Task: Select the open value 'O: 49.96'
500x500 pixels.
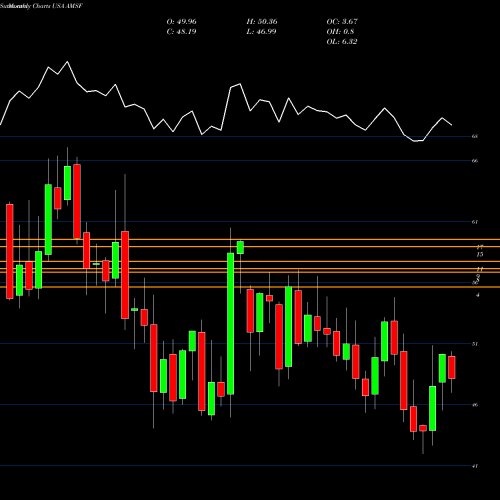Action: [181, 22]
